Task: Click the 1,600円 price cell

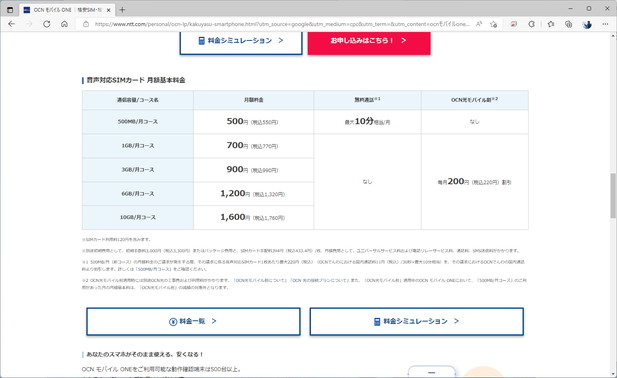Action: 253,218
